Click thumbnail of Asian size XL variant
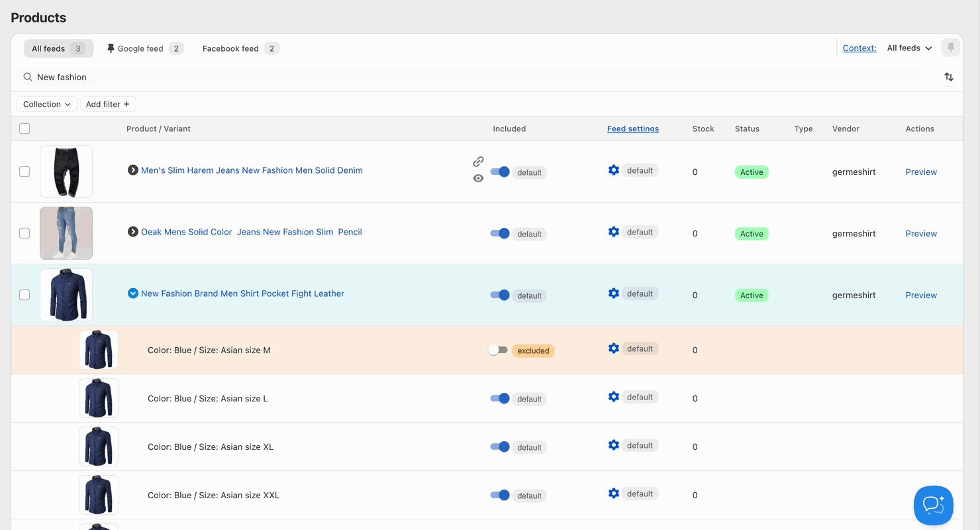 point(99,447)
